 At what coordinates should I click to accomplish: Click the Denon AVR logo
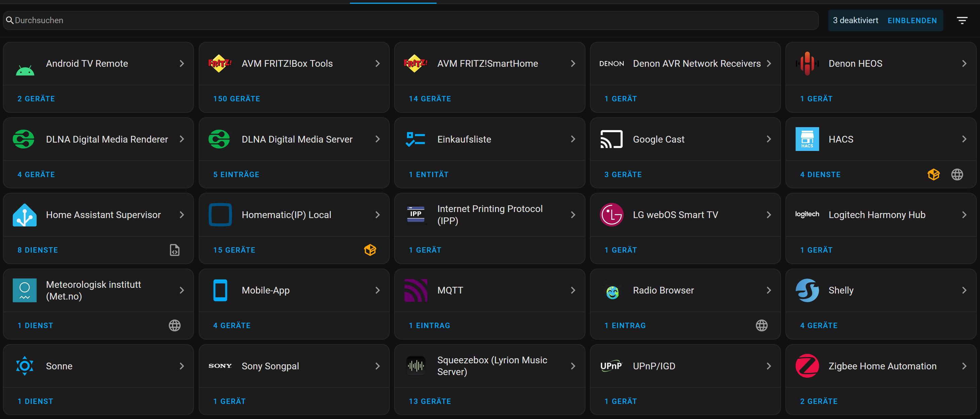coord(611,63)
